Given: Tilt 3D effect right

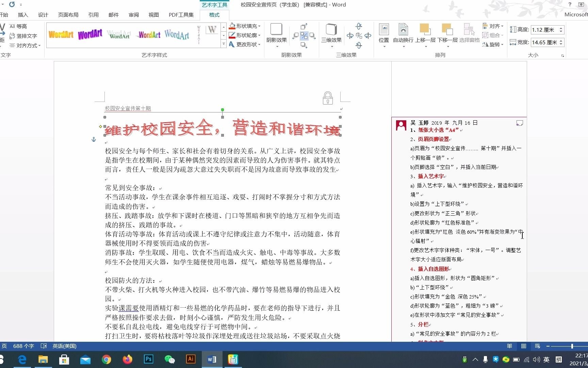Looking at the screenshot, I should pyautogui.click(x=368, y=35).
